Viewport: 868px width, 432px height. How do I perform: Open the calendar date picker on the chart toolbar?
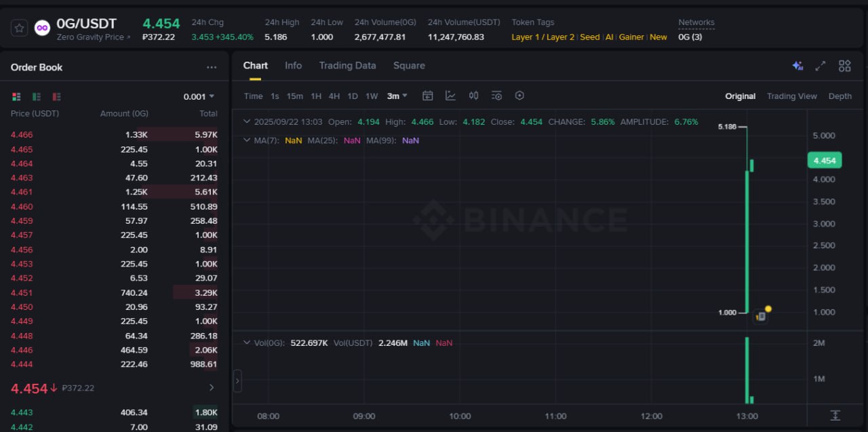tap(427, 96)
